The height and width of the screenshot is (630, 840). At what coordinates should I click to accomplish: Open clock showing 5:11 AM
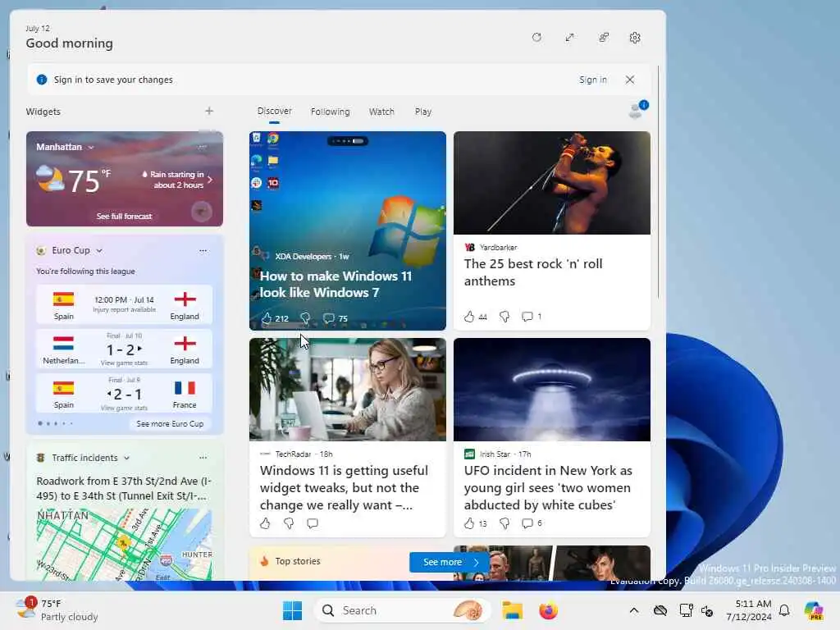click(748, 610)
